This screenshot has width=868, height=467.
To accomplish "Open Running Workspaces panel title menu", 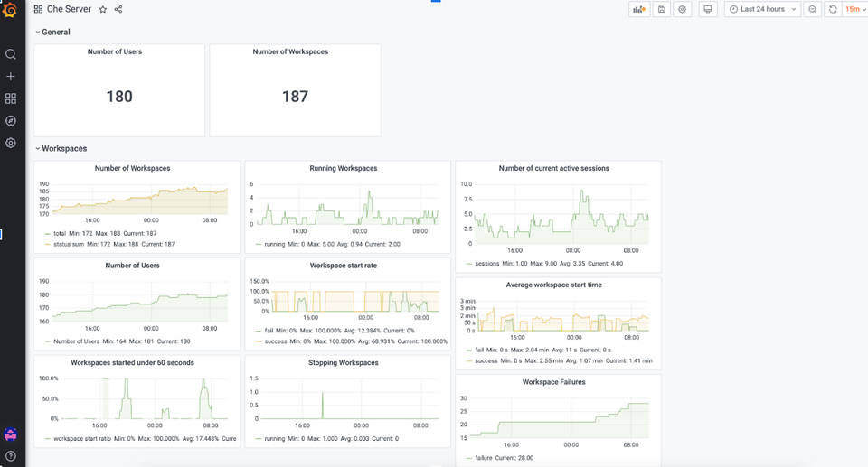I will coord(344,168).
